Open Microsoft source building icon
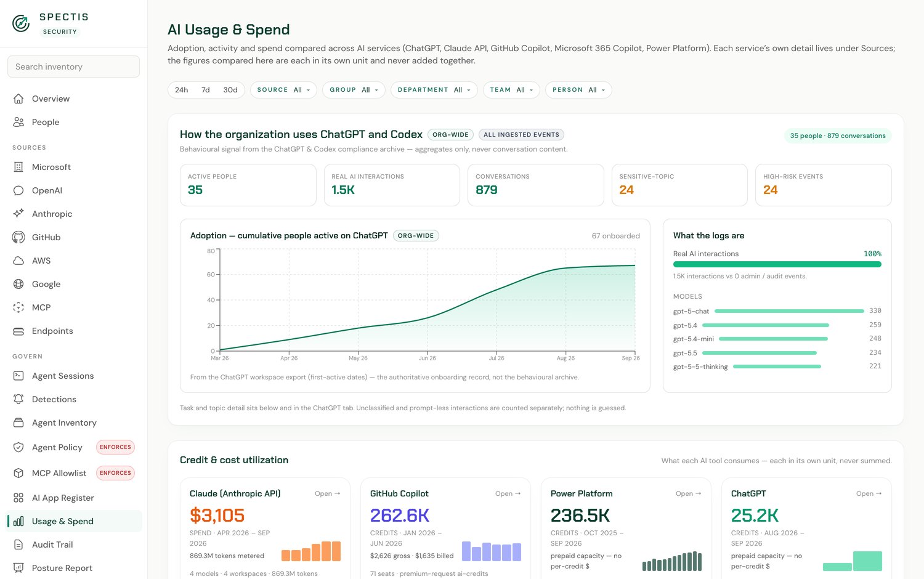The image size is (924, 579). coord(18,167)
